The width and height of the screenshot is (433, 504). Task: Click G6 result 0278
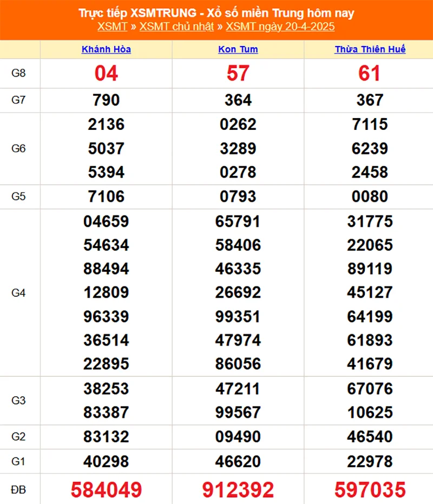(238, 172)
